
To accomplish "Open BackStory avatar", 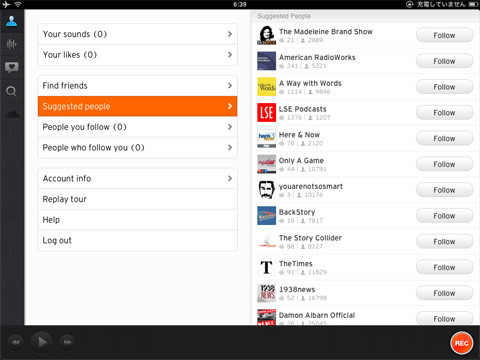I will point(266,216).
